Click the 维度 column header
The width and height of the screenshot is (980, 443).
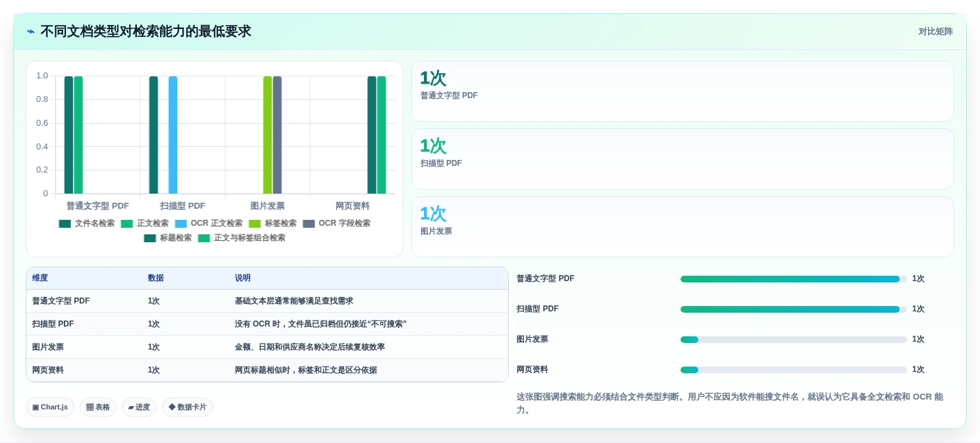[x=40, y=278]
